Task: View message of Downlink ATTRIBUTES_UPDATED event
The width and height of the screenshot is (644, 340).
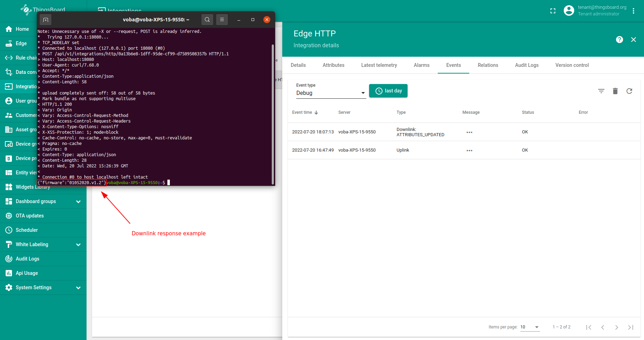Action: pos(469,132)
